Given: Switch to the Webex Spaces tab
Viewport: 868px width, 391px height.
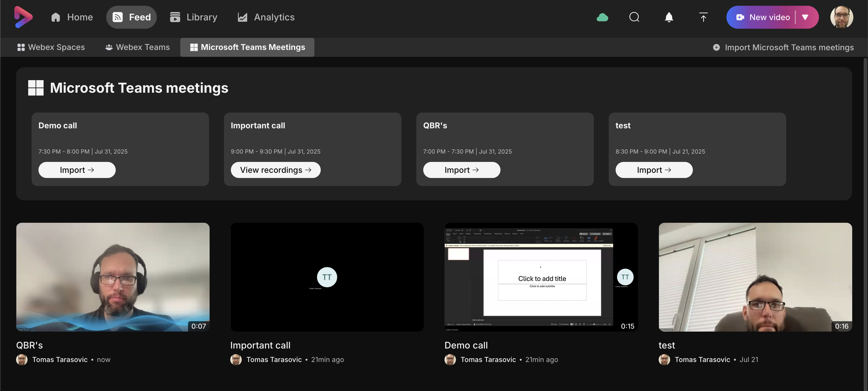Looking at the screenshot, I should coord(51,47).
